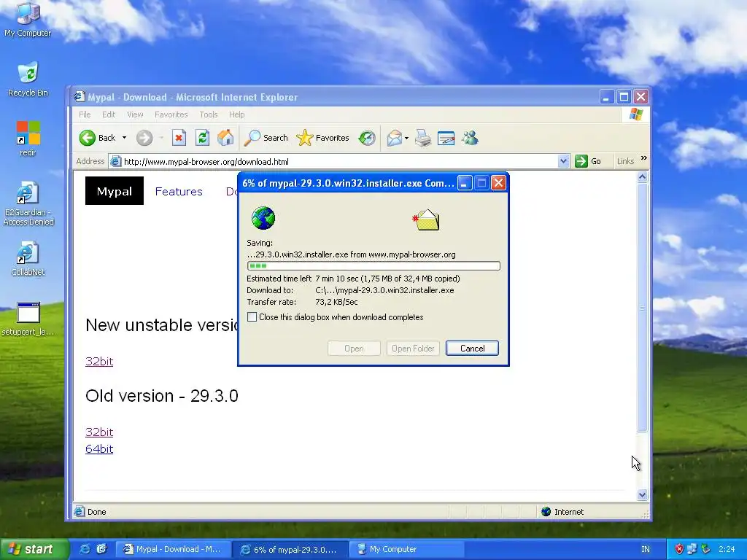This screenshot has width=747, height=560.
Task: Open the Favorites pane
Action: click(x=322, y=138)
